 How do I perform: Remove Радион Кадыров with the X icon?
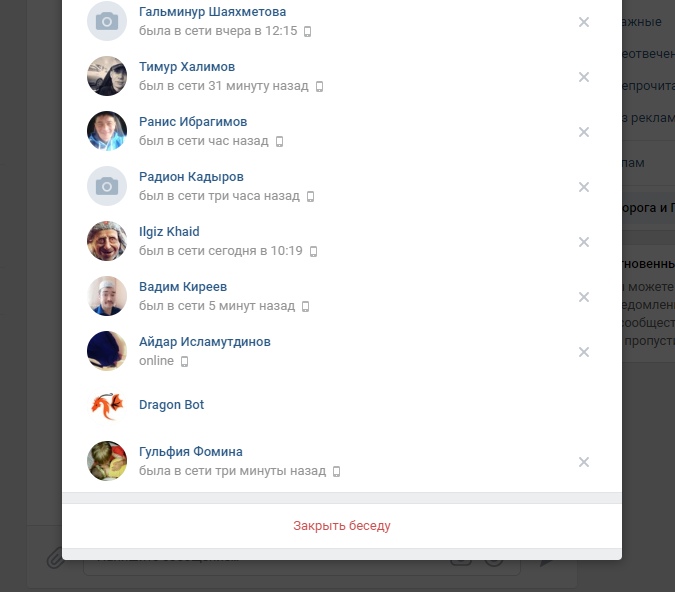click(x=583, y=187)
